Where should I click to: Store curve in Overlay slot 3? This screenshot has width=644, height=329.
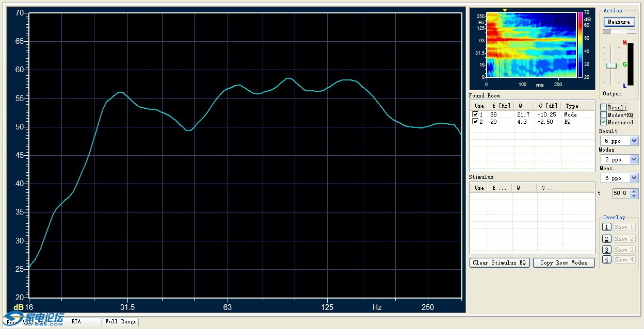[607, 250]
